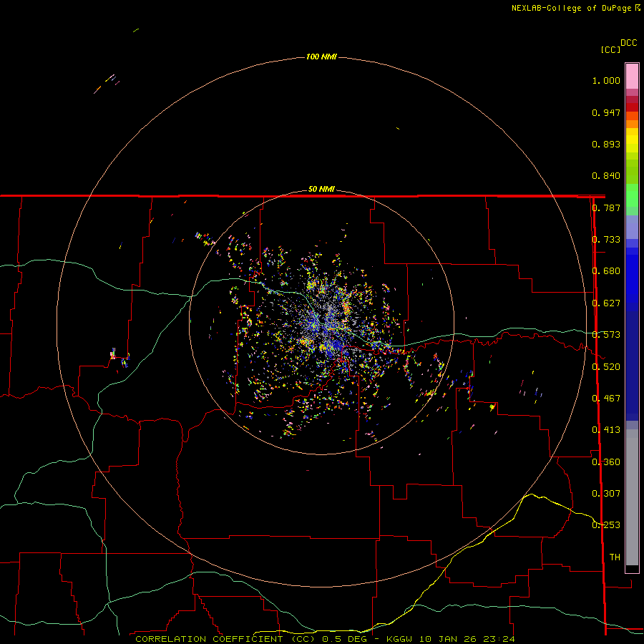Click the 0.573 legend value
The width and height of the screenshot is (644, 644).
tap(606, 335)
